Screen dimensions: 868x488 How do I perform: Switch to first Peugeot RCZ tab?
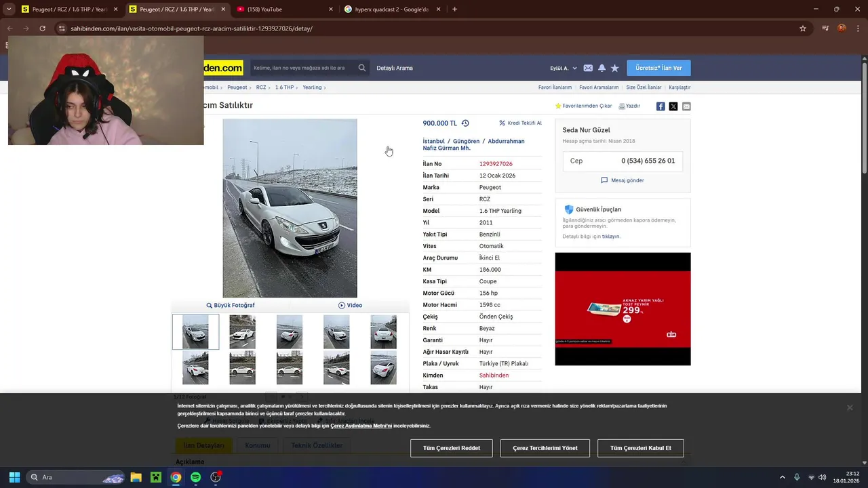point(68,9)
